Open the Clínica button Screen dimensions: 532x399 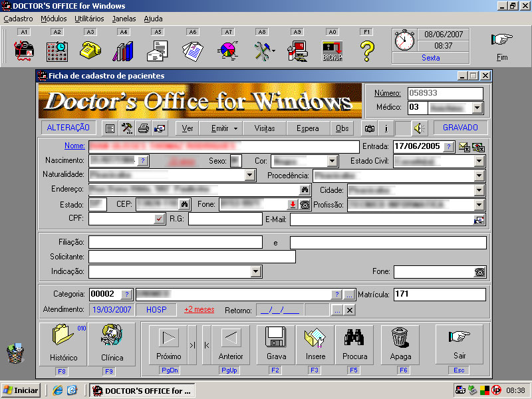tap(112, 344)
